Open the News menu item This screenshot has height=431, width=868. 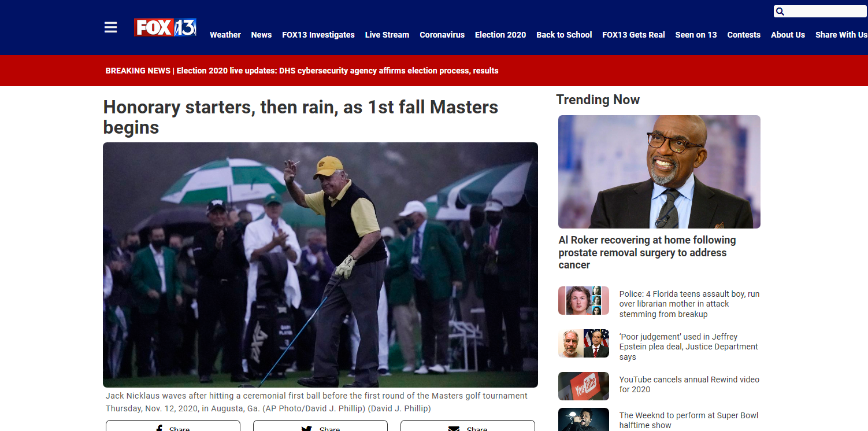click(261, 35)
